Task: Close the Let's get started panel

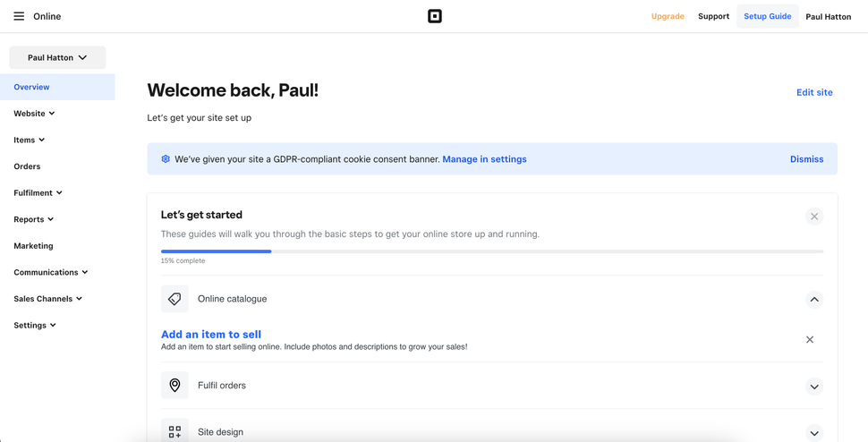Action: tap(813, 217)
